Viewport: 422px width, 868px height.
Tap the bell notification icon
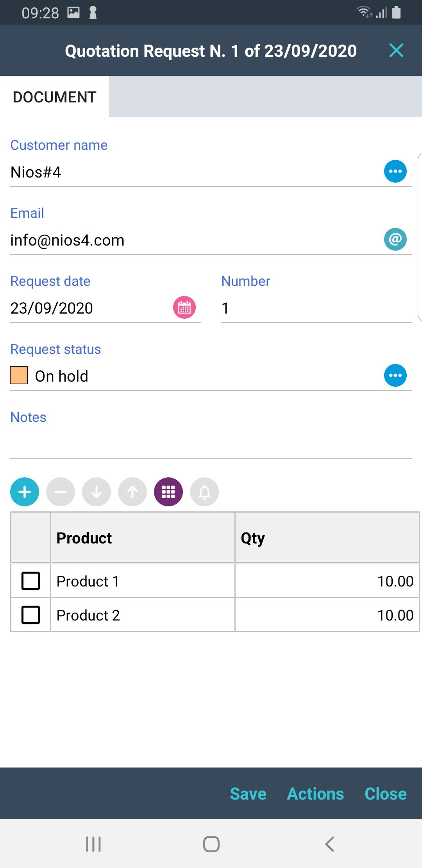coord(204,492)
